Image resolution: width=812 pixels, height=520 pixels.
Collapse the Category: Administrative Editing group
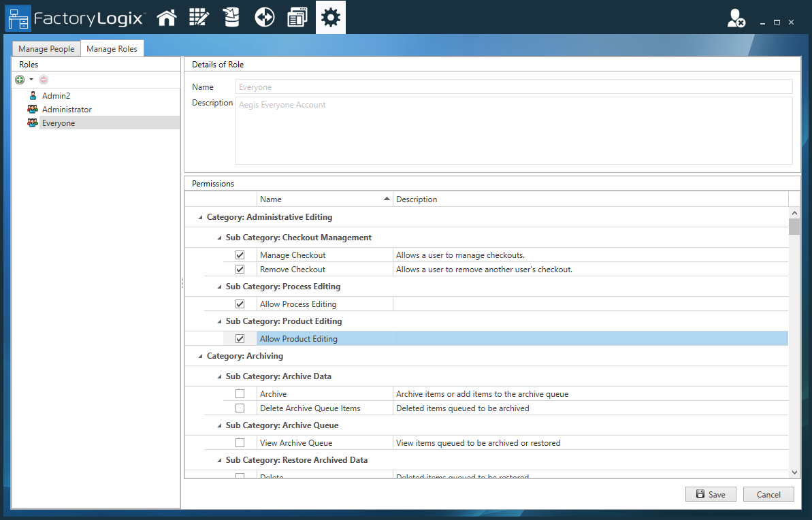pyautogui.click(x=200, y=216)
